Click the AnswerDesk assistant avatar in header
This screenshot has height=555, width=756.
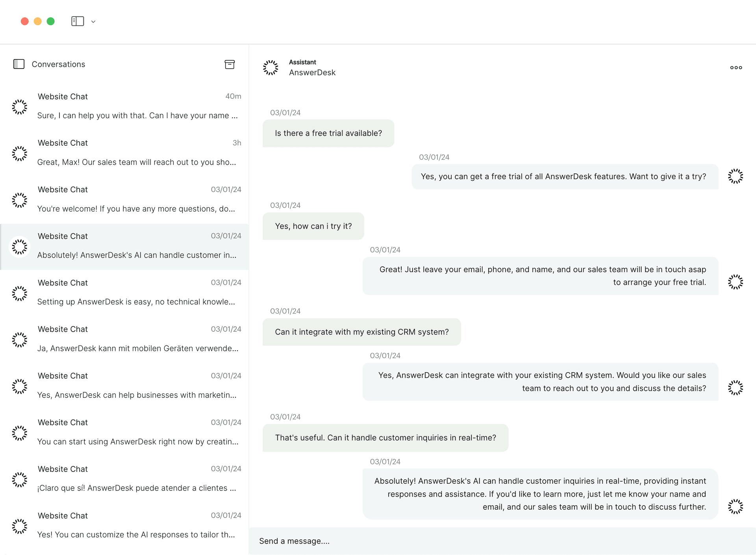point(271,68)
